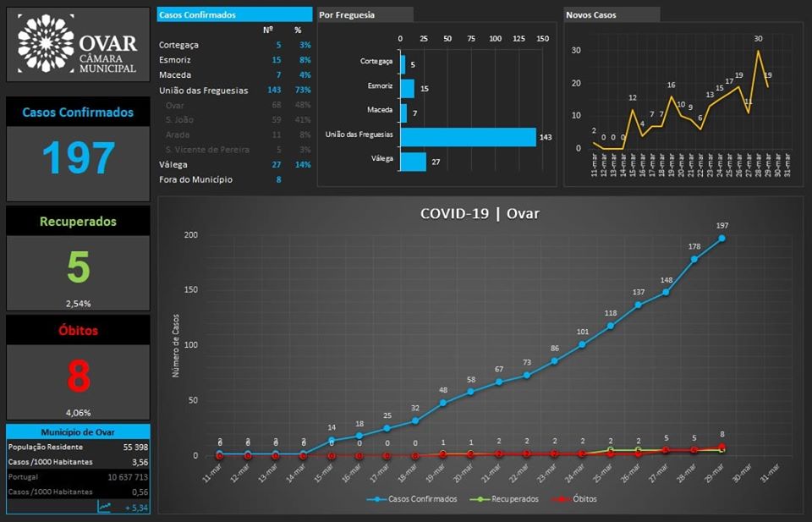This screenshot has height=522, width=812.
Task: Select the 178 data point on 28-mar
Action: (x=694, y=259)
